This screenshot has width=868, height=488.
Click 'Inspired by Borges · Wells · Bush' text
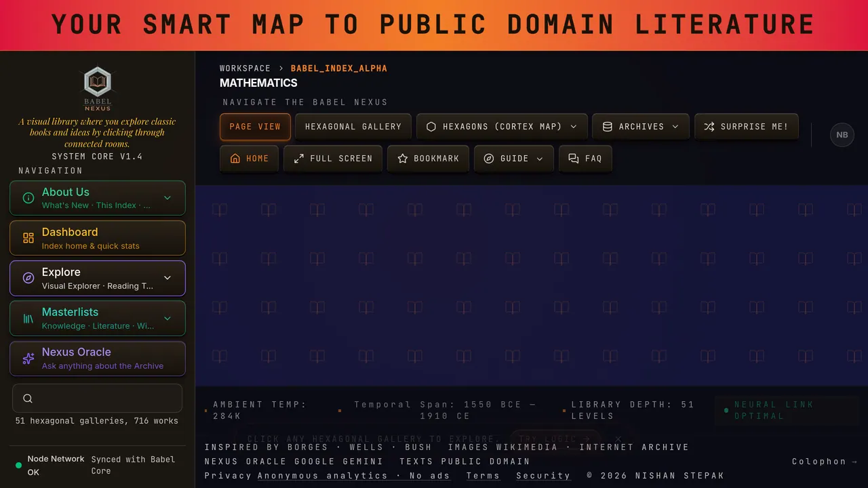click(x=318, y=447)
